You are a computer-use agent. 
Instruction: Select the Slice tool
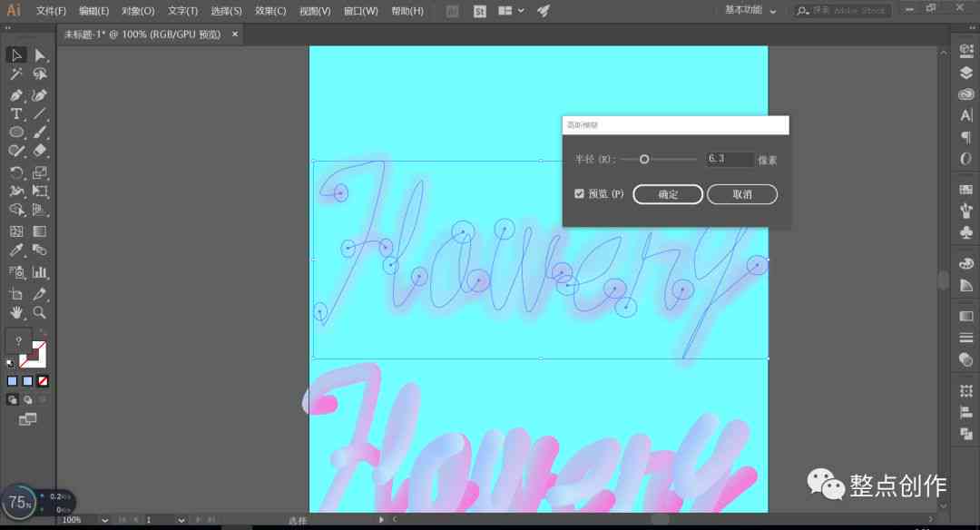pos(40,294)
